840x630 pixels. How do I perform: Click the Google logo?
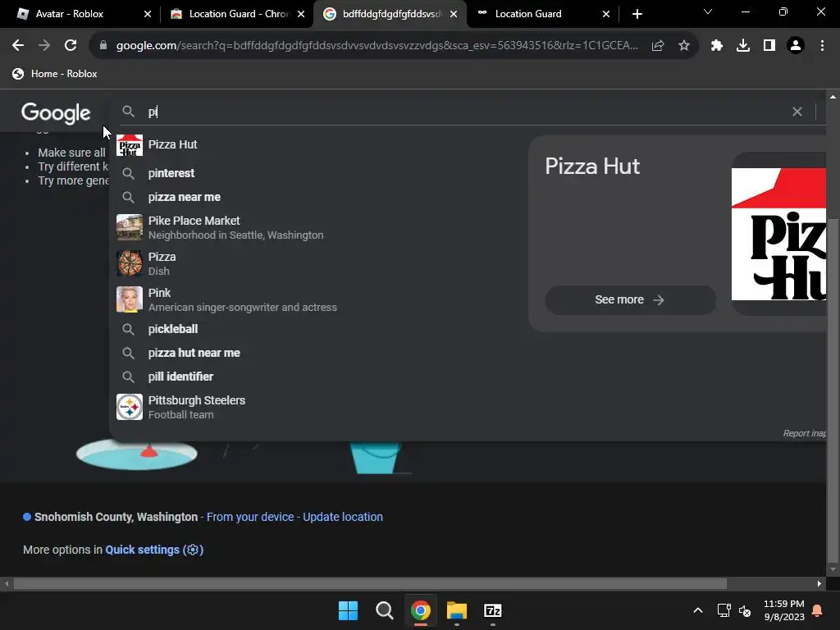point(56,113)
